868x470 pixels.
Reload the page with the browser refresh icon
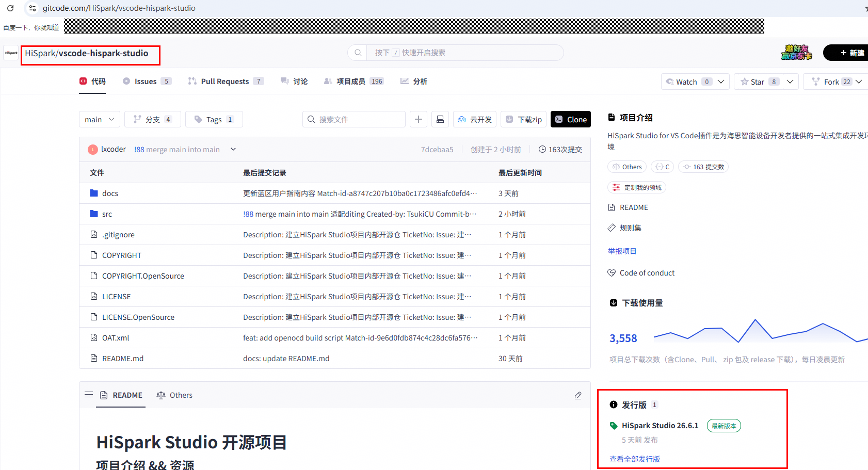click(x=10, y=8)
